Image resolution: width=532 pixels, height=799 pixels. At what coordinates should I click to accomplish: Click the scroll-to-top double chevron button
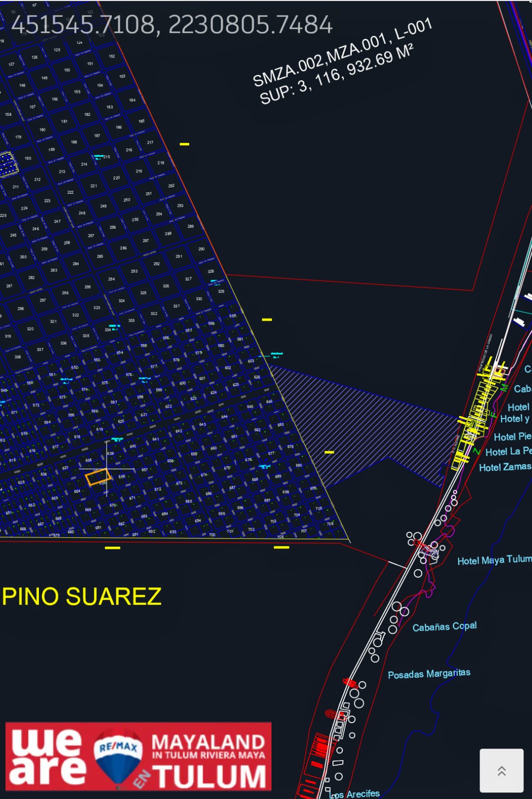coord(502,771)
